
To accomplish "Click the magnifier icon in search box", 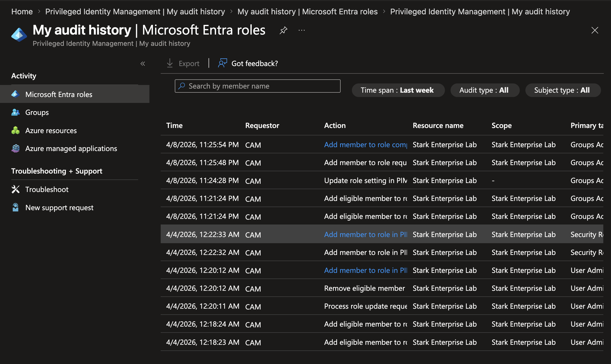I will [x=182, y=86].
